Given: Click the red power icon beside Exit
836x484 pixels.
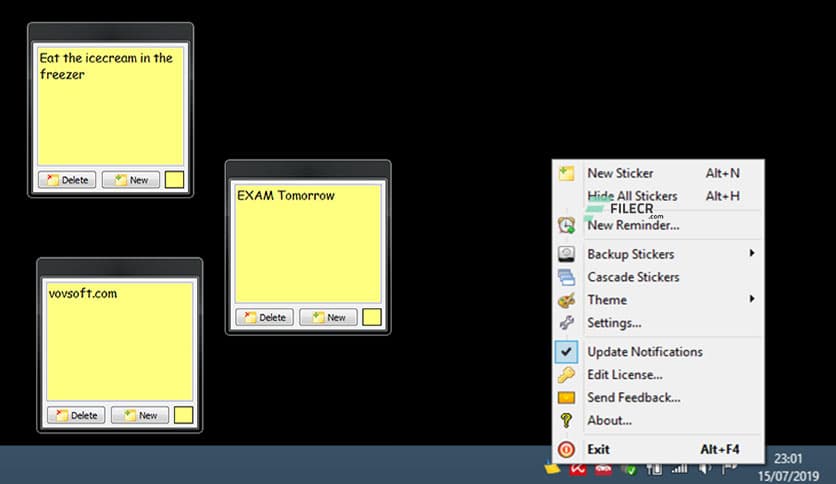Looking at the screenshot, I should tap(566, 449).
